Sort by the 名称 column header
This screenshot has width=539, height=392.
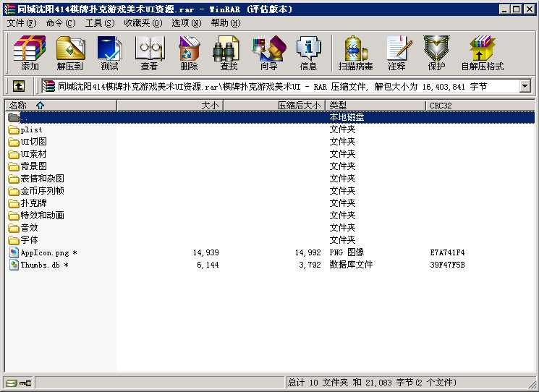click(61, 106)
